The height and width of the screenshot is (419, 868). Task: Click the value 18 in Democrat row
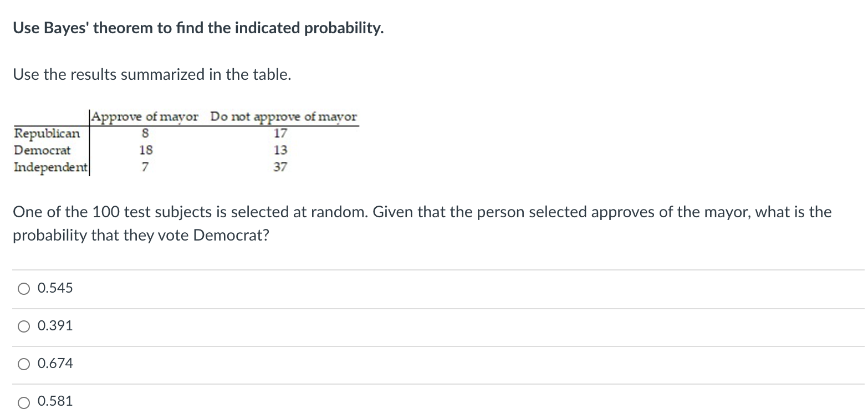146,150
